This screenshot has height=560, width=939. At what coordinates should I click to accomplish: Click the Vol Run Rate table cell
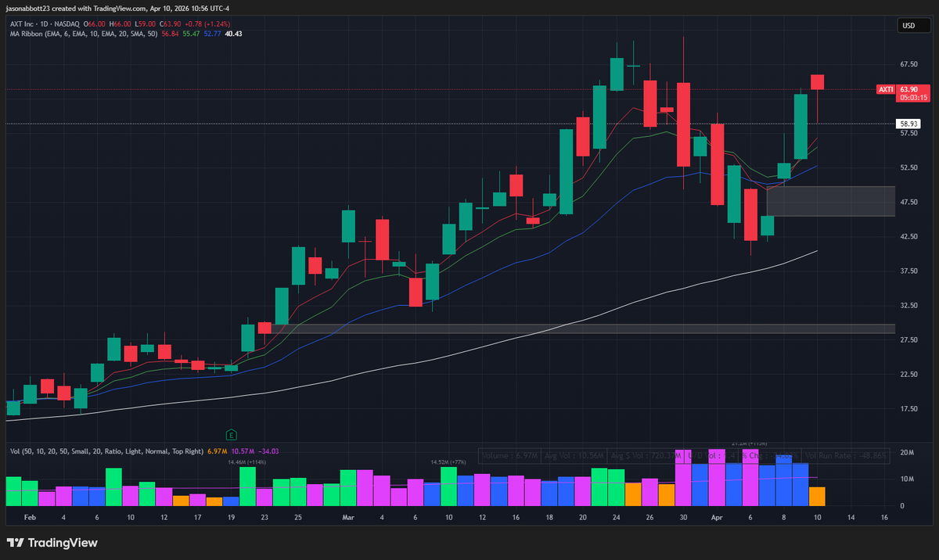pos(846,455)
